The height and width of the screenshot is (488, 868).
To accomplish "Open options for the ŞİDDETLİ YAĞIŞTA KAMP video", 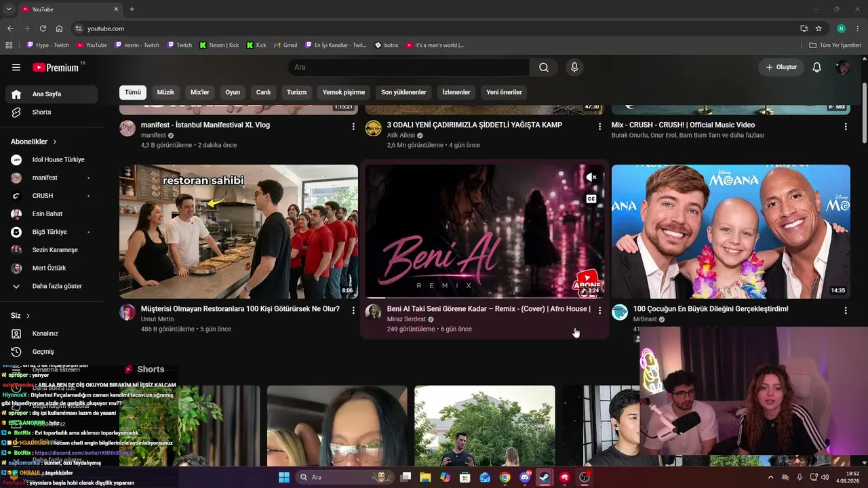I will (599, 127).
